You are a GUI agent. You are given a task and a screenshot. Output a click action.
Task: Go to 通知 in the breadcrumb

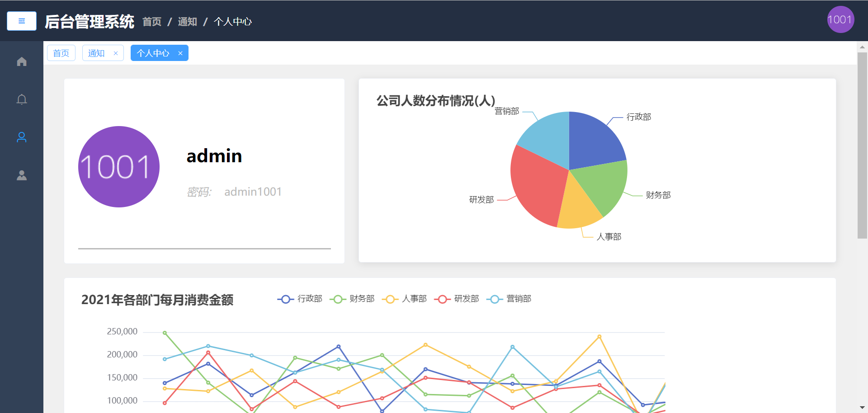tap(188, 22)
